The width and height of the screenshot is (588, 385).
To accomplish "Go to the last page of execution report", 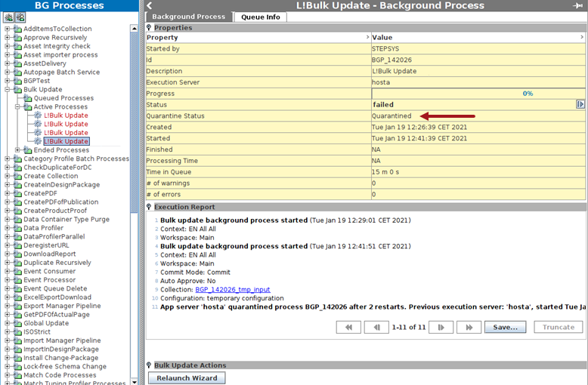I will (469, 327).
